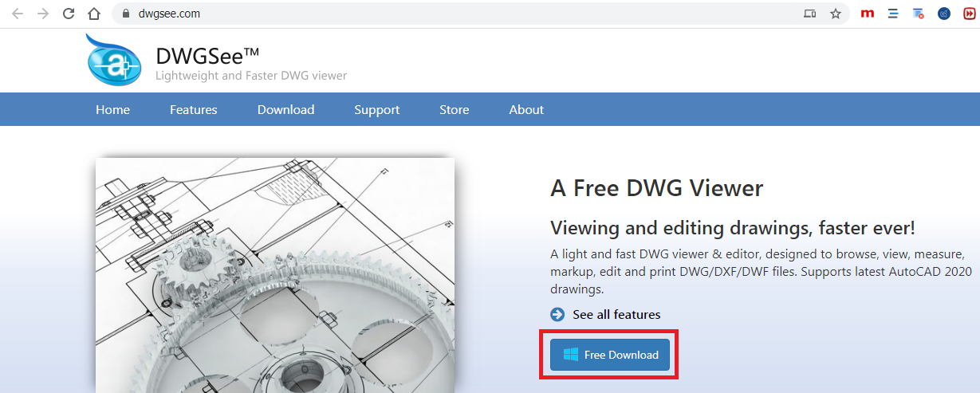Open the red fast-forward extension icon
This screenshot has height=393, width=980.
pos(968,14)
